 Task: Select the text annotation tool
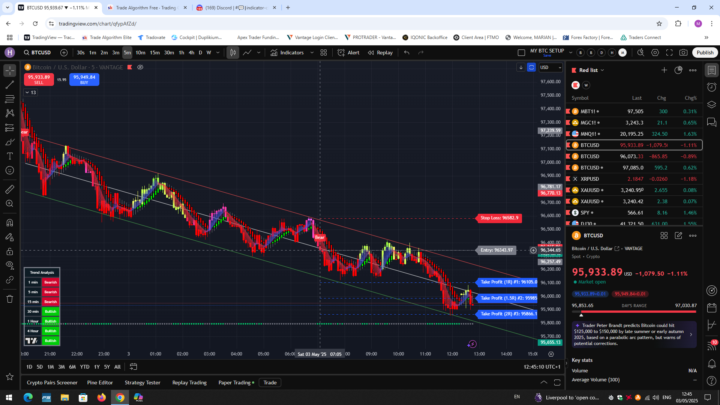pyautogui.click(x=10, y=156)
